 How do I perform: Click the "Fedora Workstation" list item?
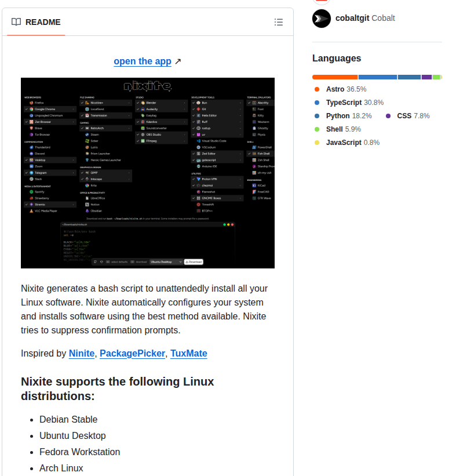click(x=80, y=452)
